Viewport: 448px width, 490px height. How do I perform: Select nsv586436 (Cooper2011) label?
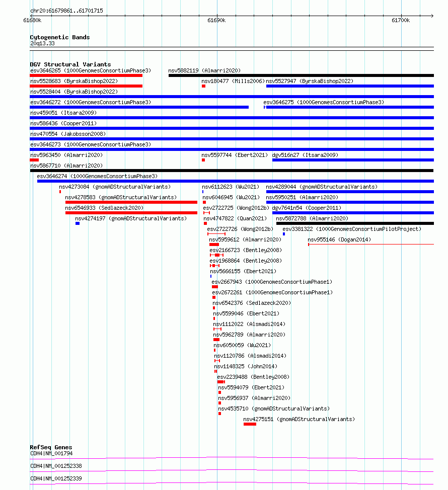tap(63, 123)
